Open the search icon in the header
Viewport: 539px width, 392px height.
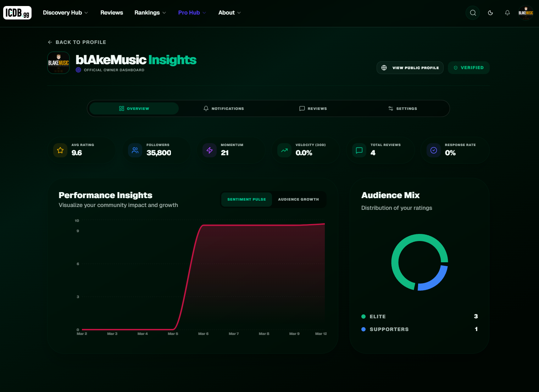point(473,13)
